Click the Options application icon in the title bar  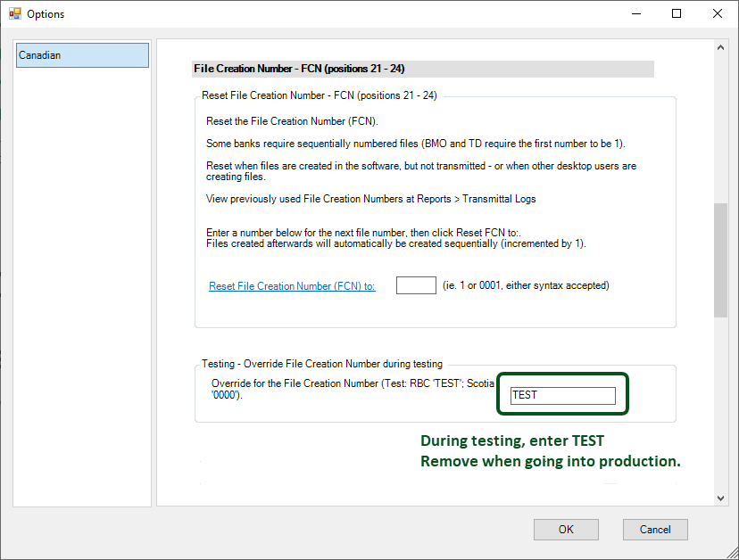coord(16,13)
